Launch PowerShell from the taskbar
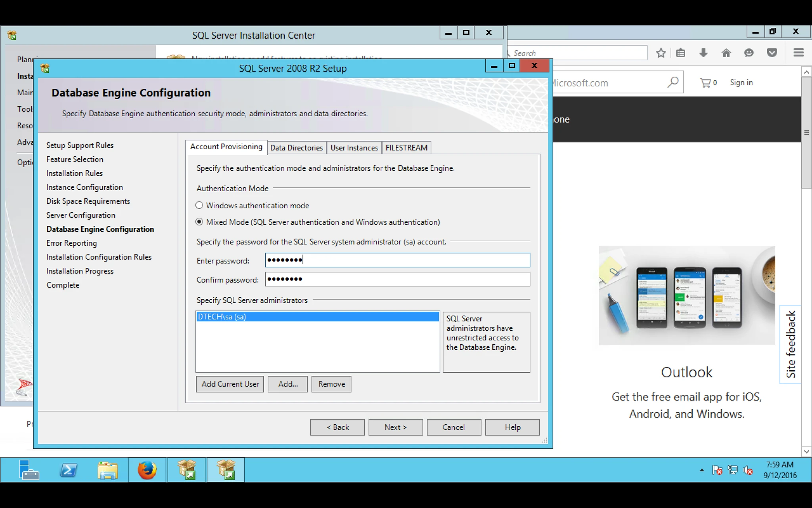 pos(69,470)
